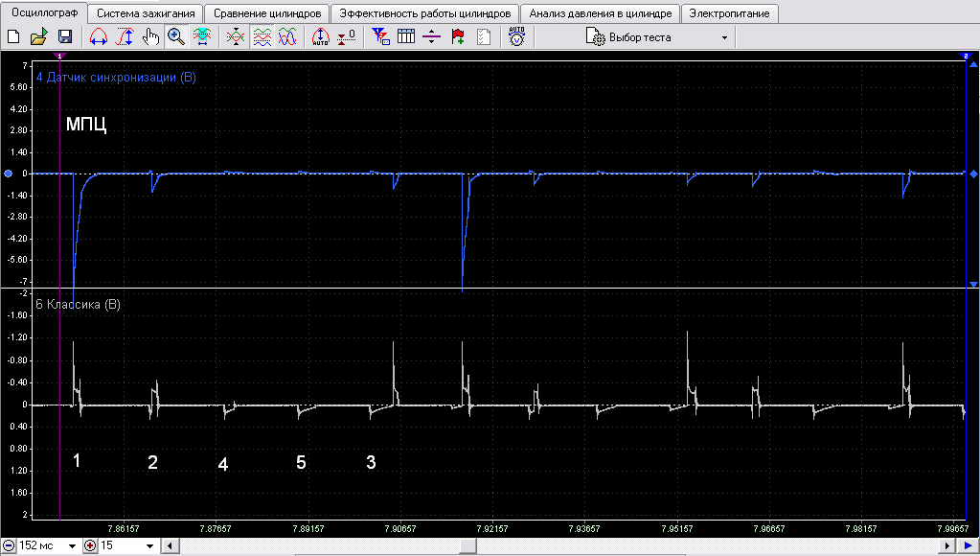Click the horizontal scrollbar left arrow
This screenshot has width=980, height=556.
coord(171,546)
